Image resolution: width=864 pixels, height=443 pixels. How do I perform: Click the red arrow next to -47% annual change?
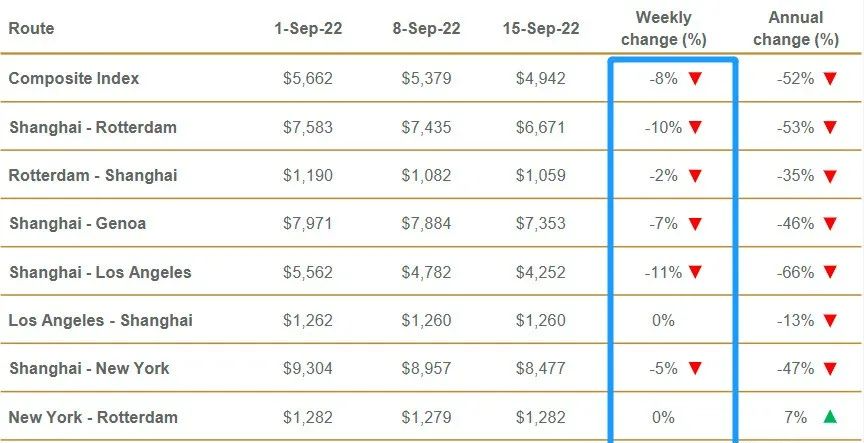tap(829, 369)
